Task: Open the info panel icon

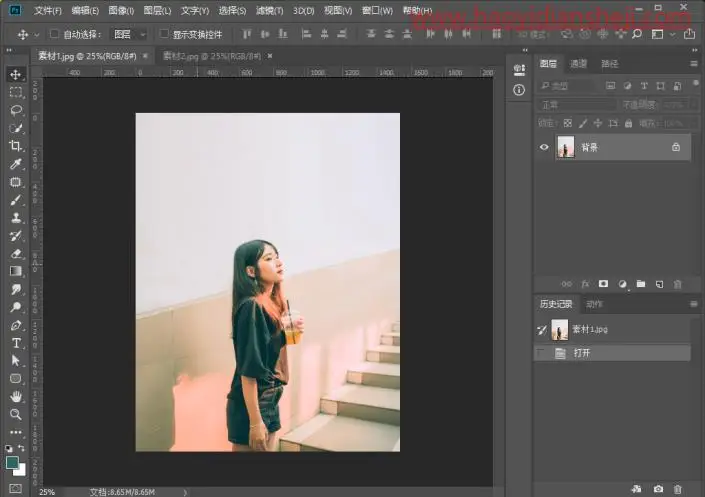Action: [519, 90]
